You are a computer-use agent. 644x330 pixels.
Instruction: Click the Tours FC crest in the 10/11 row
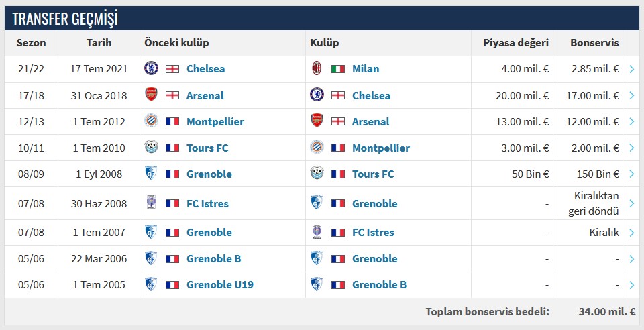[x=151, y=148]
